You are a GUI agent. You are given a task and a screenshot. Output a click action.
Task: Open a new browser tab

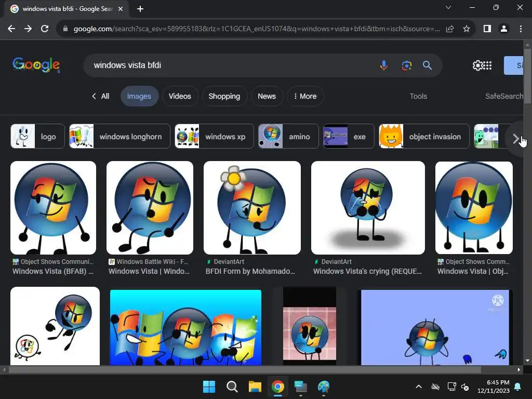click(x=140, y=9)
